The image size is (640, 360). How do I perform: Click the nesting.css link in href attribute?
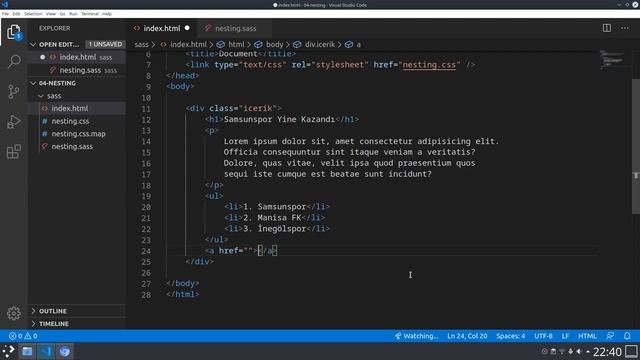point(429,64)
